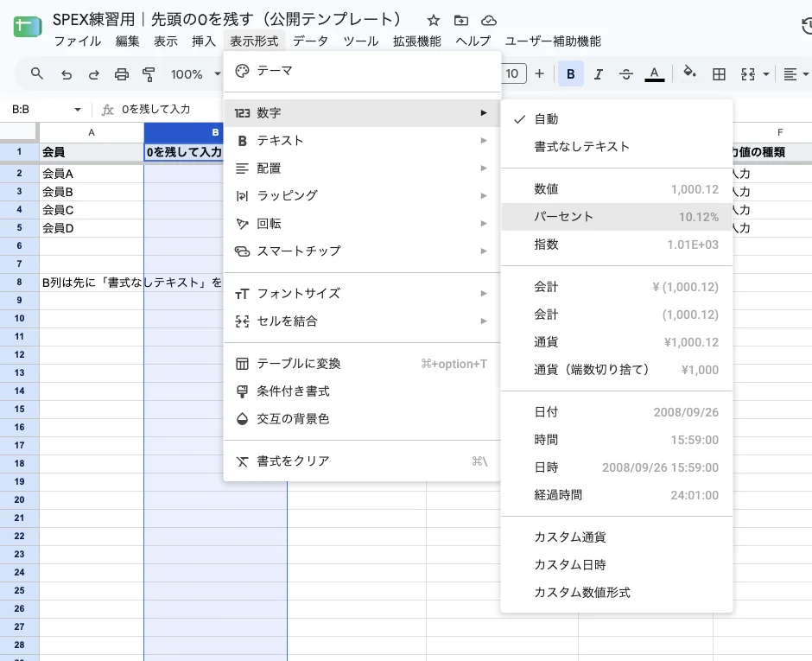Viewport: 812px width, 661px height.
Task: Star this spreadsheet
Action: click(434, 21)
